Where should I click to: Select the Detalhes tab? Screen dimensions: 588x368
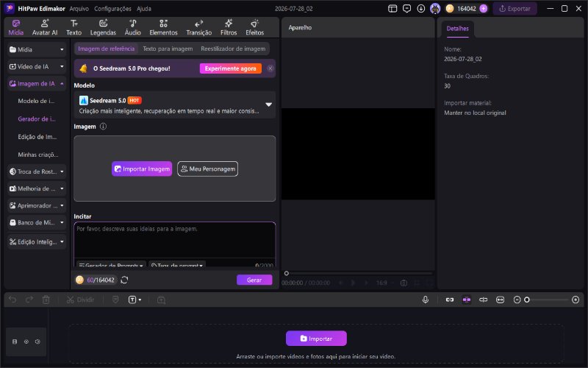coord(457,29)
